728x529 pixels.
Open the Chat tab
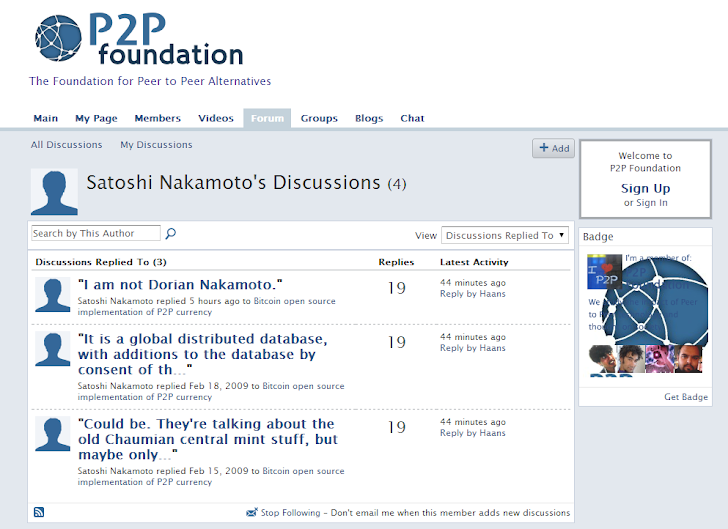[x=412, y=118]
